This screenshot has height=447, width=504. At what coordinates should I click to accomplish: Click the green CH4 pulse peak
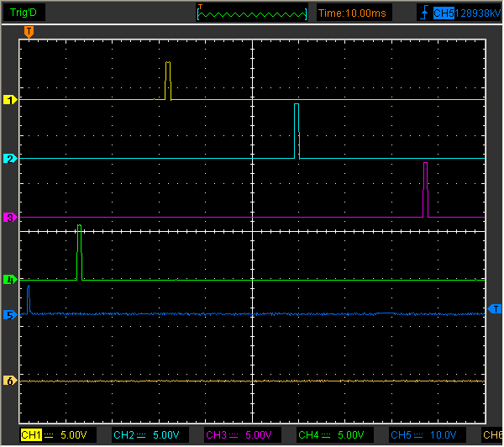(x=80, y=225)
